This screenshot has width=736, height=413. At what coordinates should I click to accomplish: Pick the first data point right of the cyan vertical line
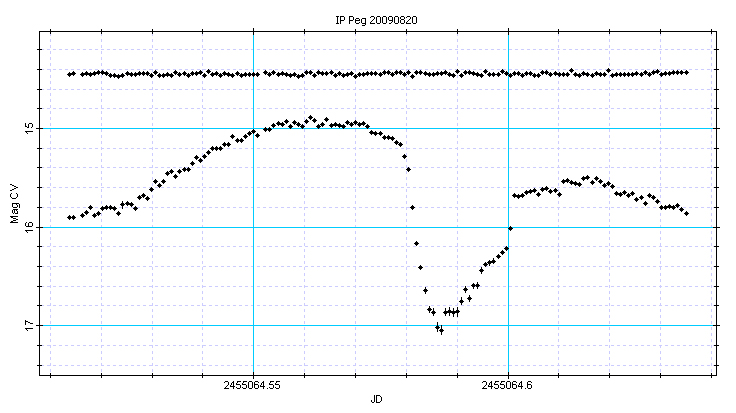514,195
